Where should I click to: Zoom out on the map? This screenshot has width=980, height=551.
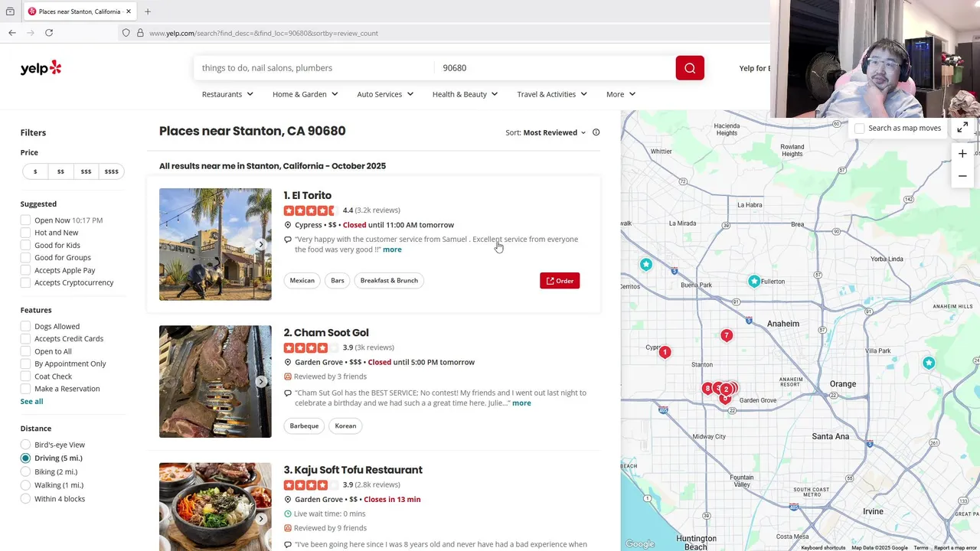tap(962, 176)
